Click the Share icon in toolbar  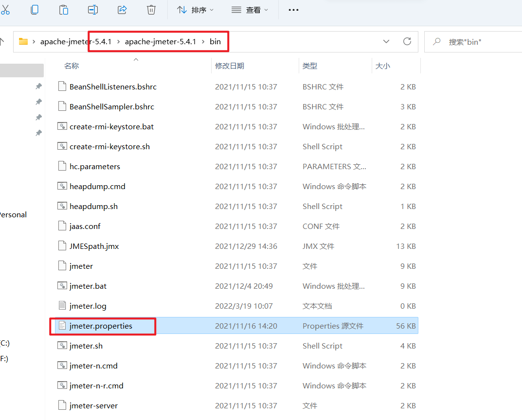(x=122, y=10)
